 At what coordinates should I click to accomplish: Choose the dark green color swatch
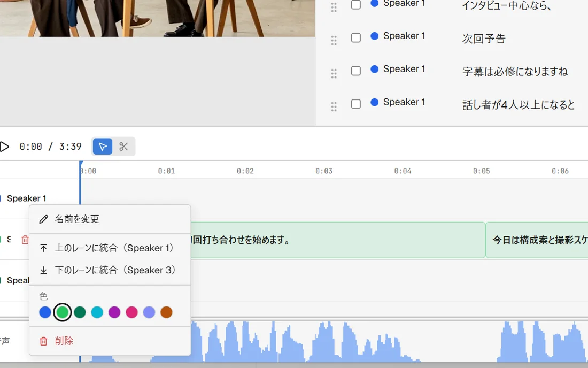tap(80, 312)
